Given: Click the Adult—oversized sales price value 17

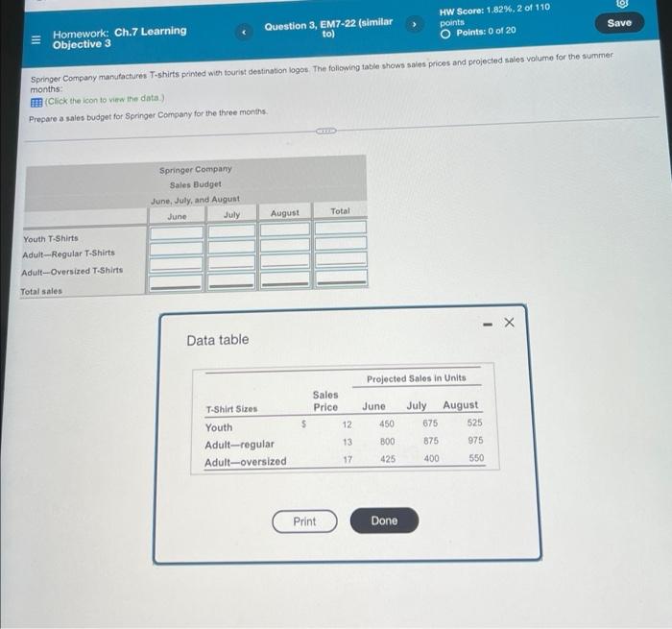Looking at the screenshot, I should (x=348, y=459).
